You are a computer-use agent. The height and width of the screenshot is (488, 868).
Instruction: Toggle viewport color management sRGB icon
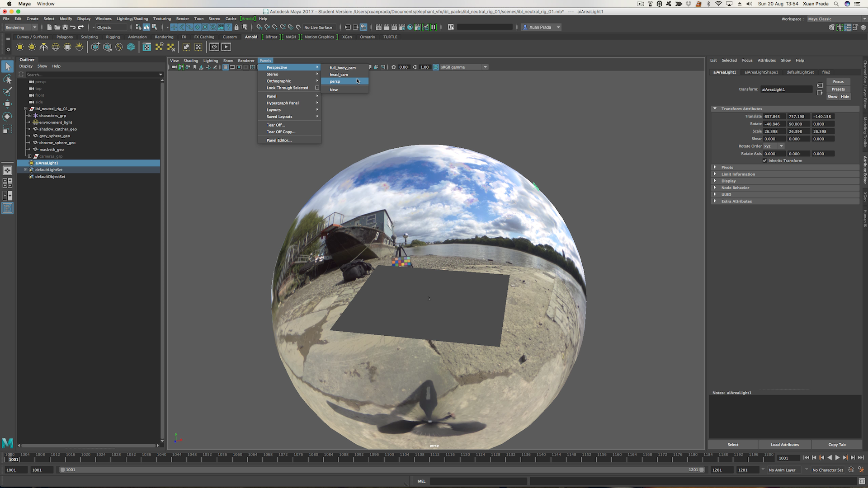(436, 67)
